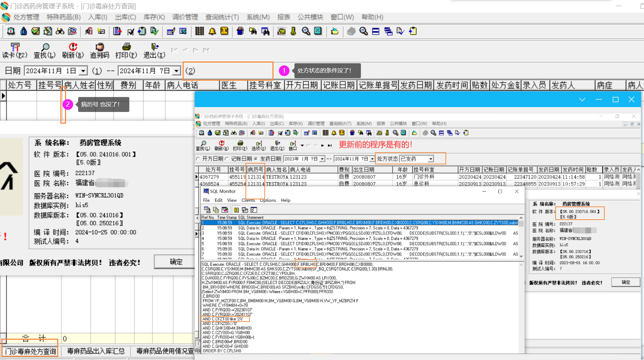Open the end date 2024年11月7日 dropdown
The width and height of the screenshot is (644, 360).
tap(176, 71)
